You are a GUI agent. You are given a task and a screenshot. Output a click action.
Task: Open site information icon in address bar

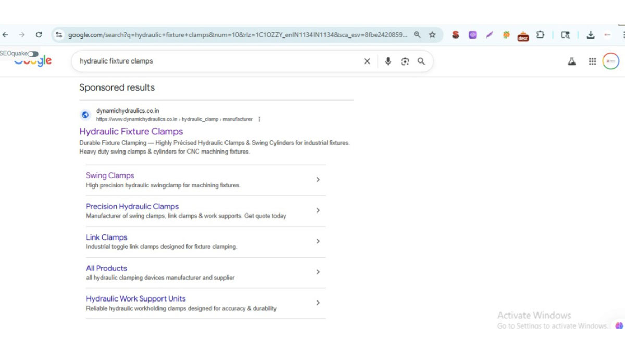coord(59,35)
